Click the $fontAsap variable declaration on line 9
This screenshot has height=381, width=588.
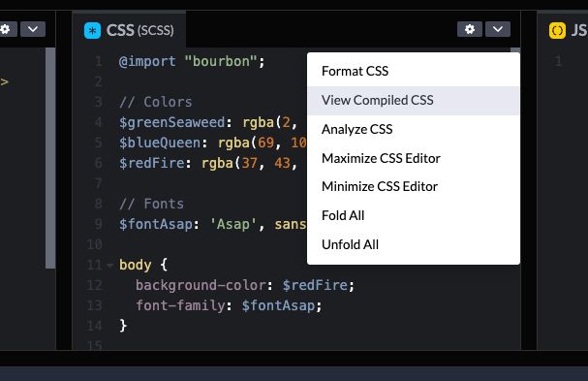point(156,224)
